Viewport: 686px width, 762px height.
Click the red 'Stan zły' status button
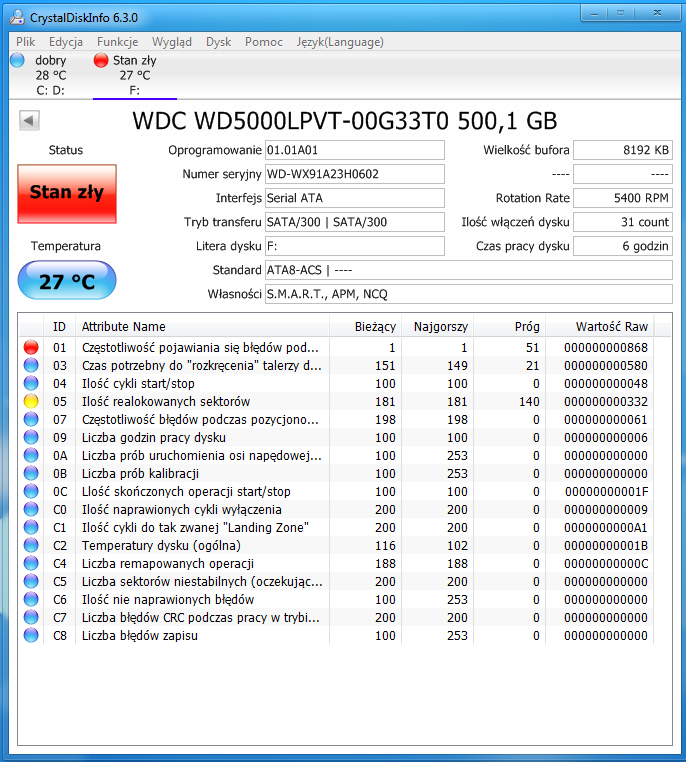67,194
